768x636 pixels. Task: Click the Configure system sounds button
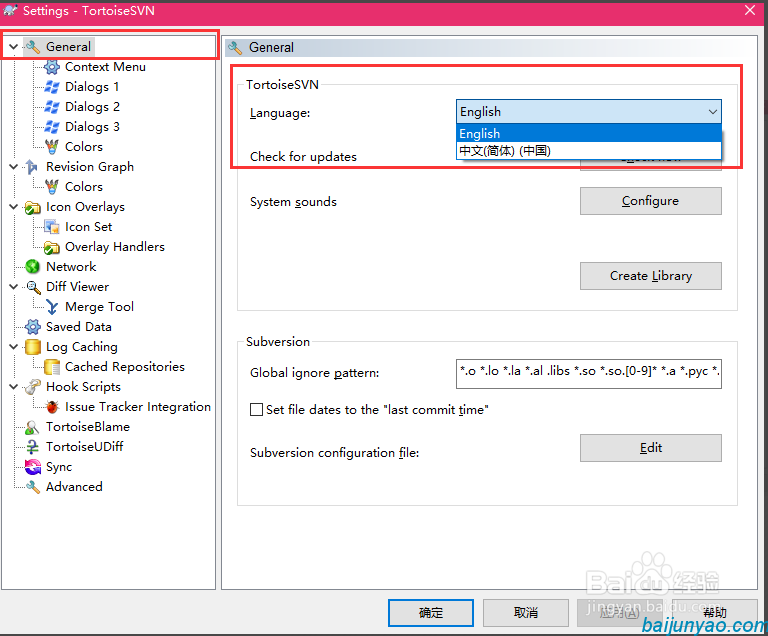650,201
